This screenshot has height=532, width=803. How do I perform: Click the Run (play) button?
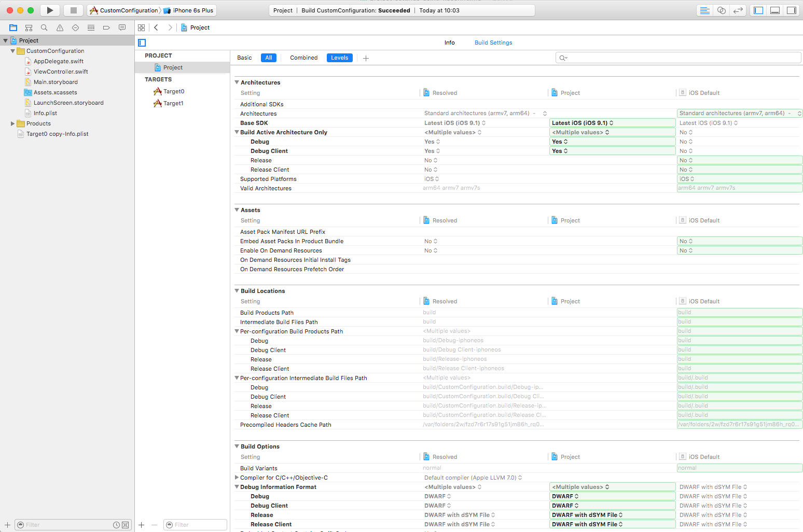[50, 10]
